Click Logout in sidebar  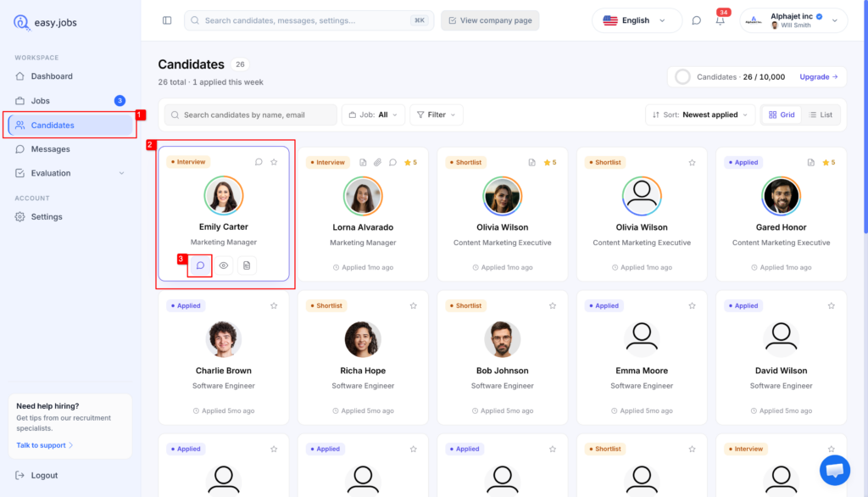36,476
